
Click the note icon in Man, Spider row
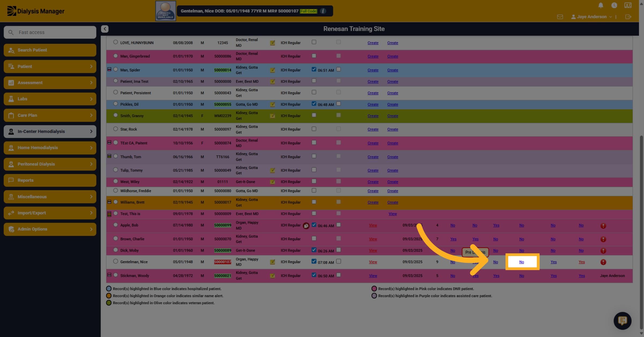tap(272, 70)
